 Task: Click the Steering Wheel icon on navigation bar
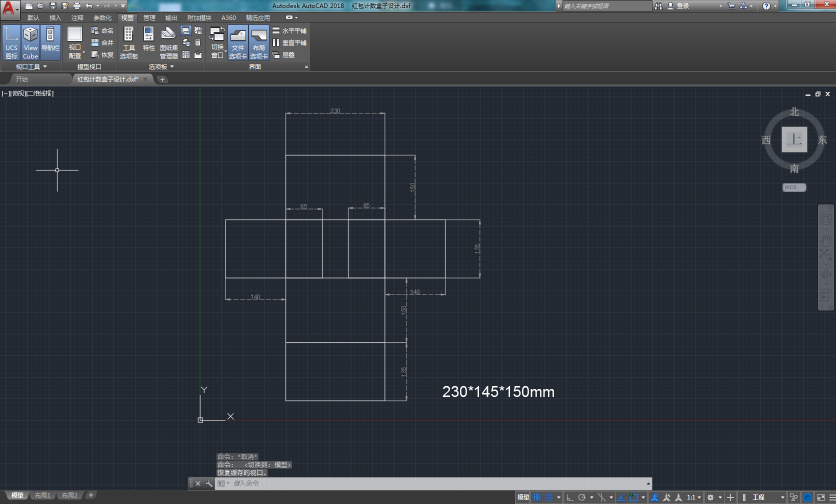[825, 219]
